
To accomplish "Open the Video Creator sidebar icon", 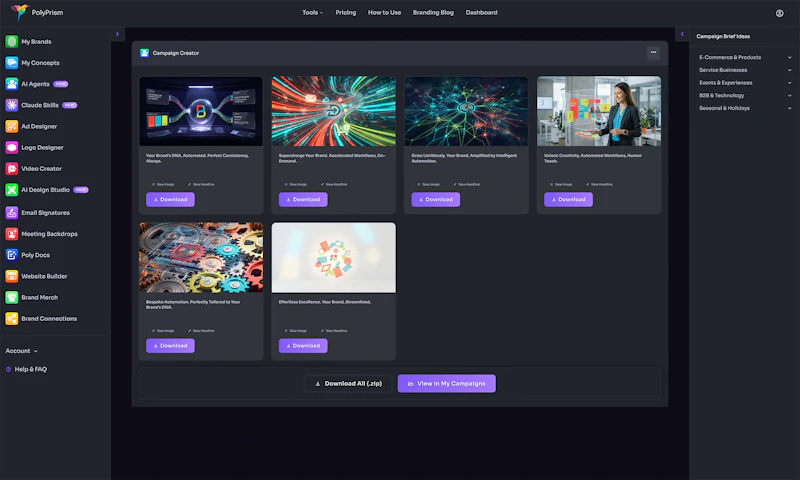I will click(x=11, y=168).
